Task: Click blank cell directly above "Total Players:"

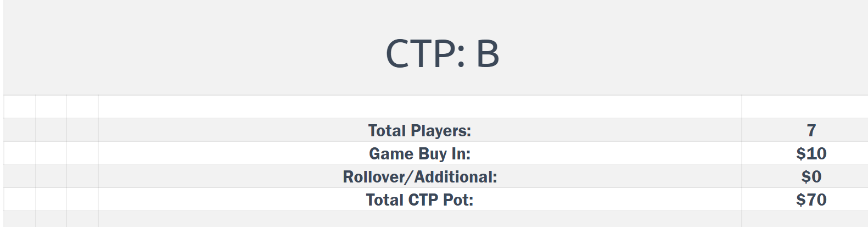Action: coord(419,107)
